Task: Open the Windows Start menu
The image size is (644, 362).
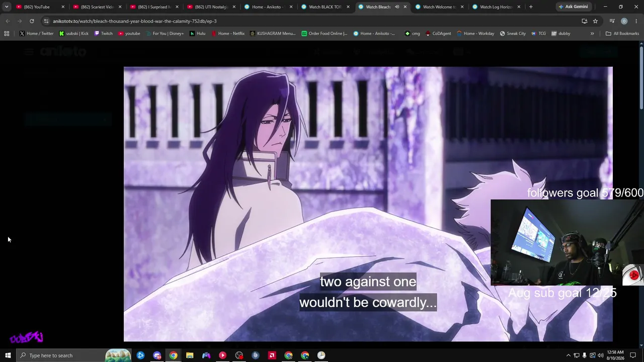Action: [x=8, y=355]
